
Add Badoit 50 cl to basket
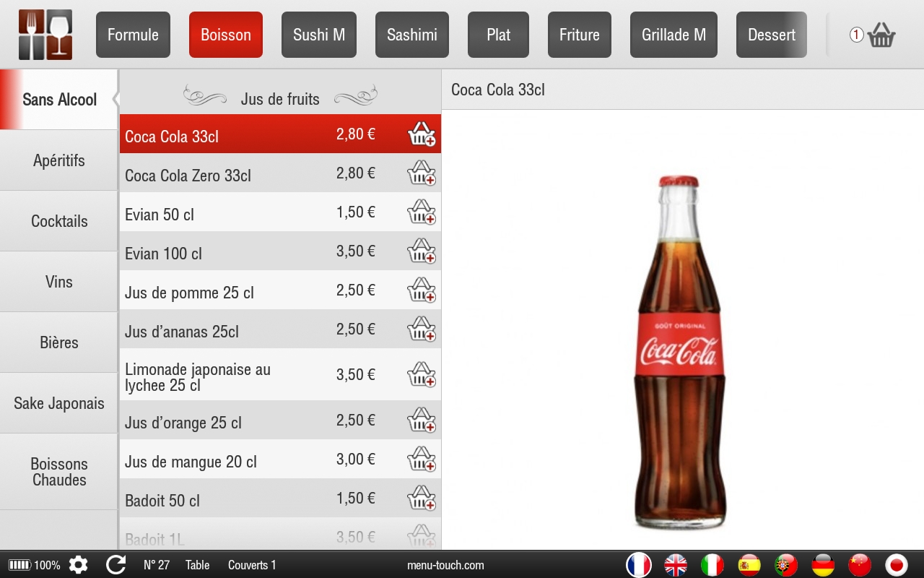click(x=422, y=499)
